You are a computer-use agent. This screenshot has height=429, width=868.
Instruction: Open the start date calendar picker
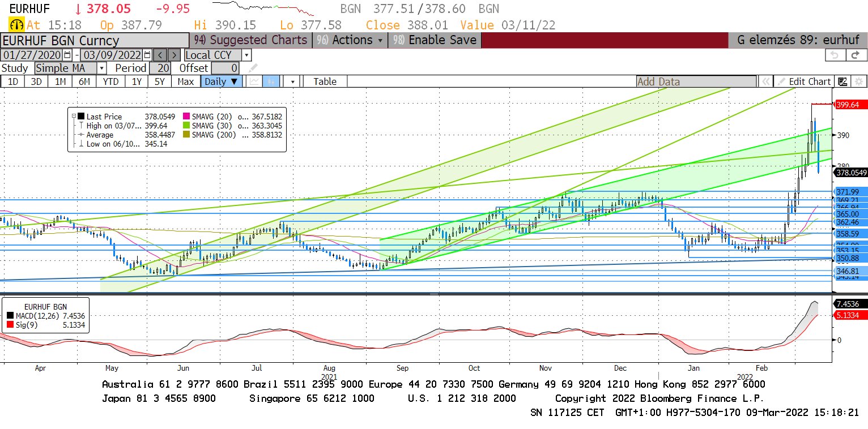coord(67,55)
